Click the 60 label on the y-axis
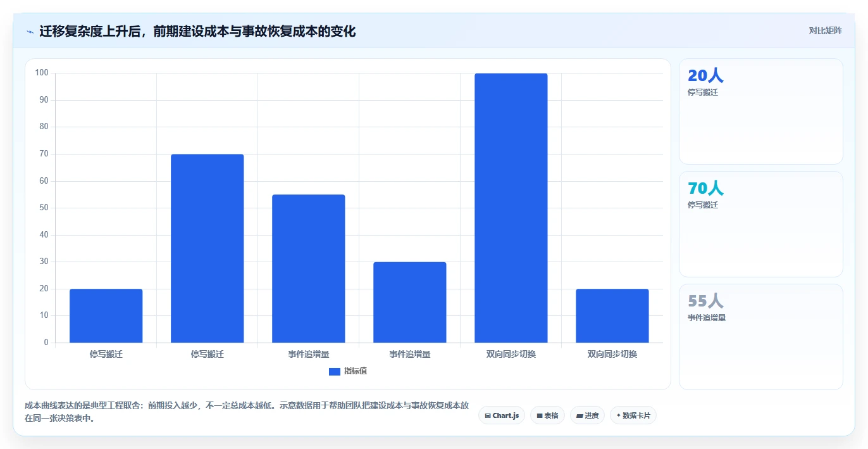The image size is (868, 449). (44, 181)
